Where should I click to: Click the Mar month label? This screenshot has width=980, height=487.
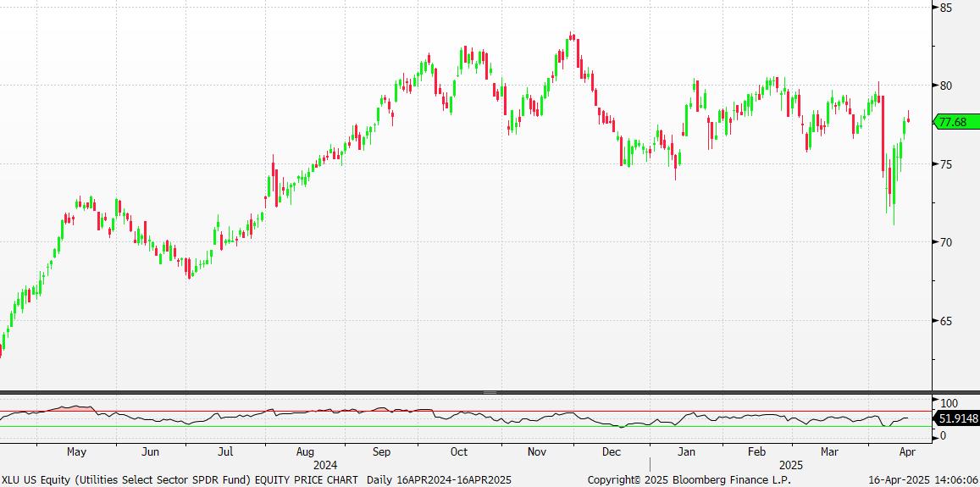point(829,451)
